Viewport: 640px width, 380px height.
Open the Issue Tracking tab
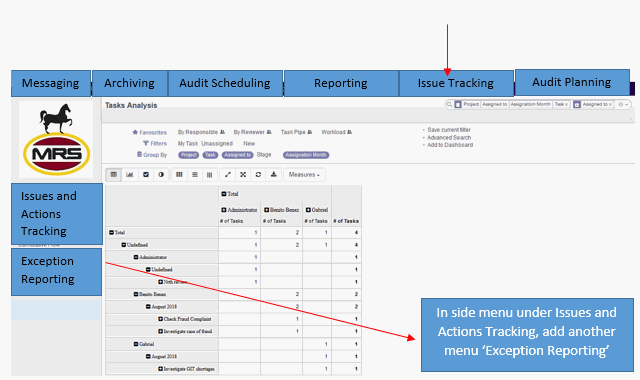(456, 83)
